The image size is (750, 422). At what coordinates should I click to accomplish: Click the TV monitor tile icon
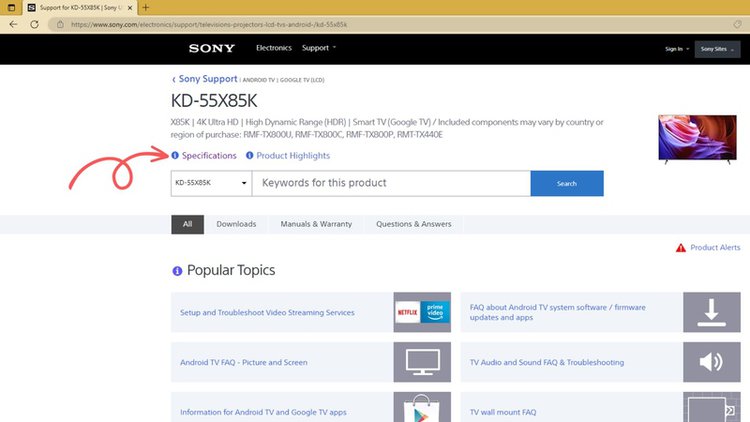pos(422,362)
